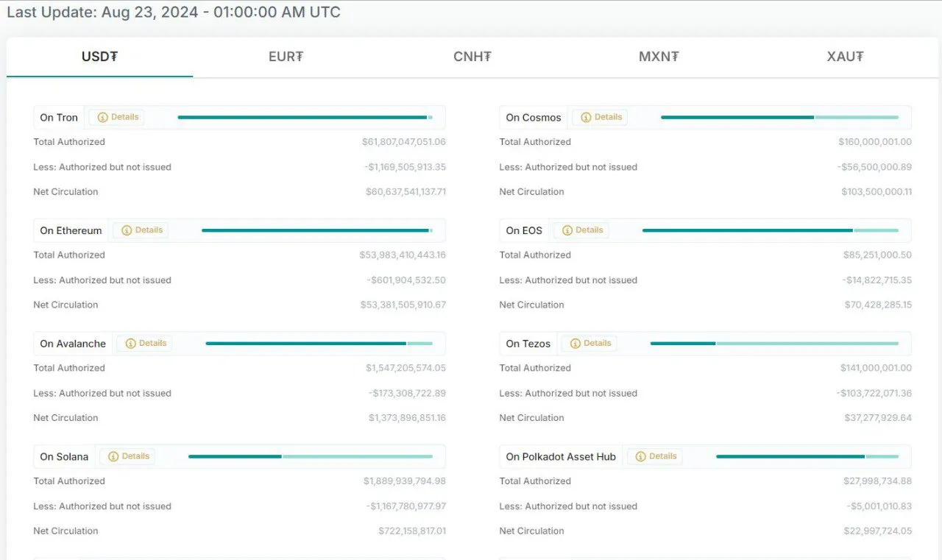Switch to the EUR₮ tab

point(286,57)
